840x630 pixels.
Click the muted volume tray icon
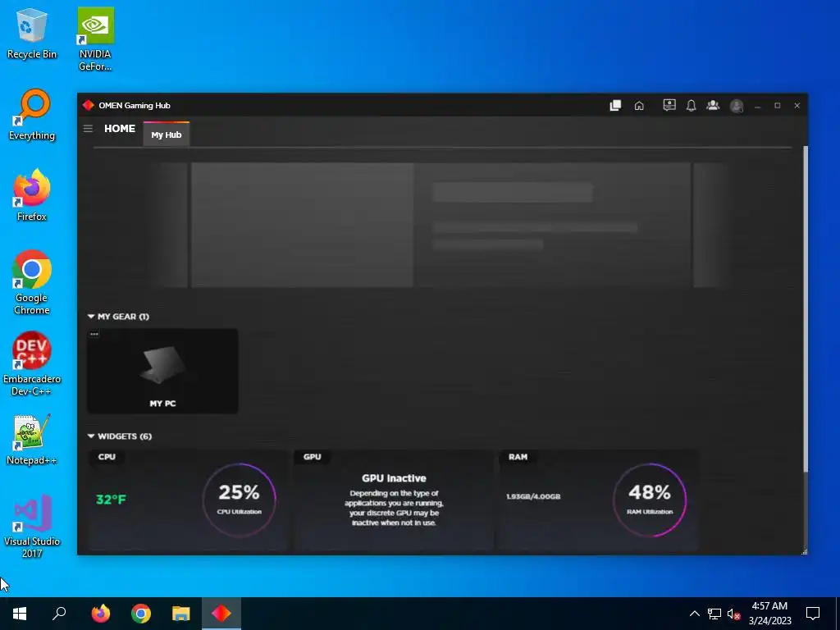[733, 614]
